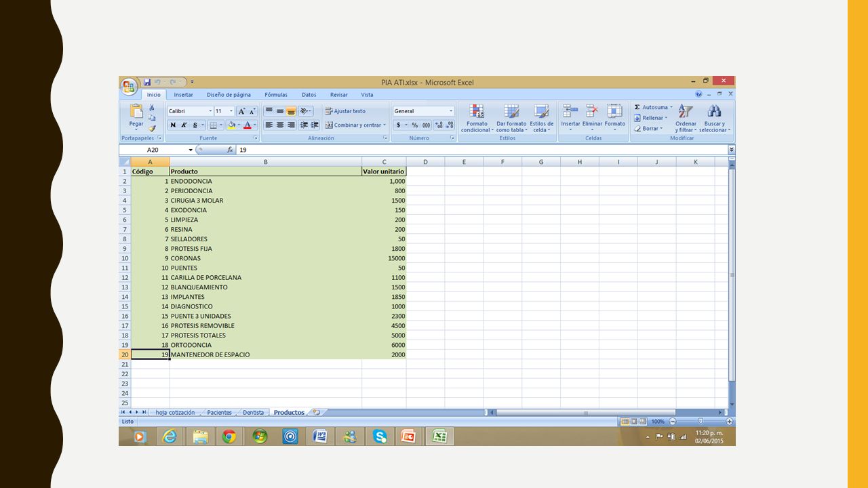Switch to Page Layout view in status bar
This screenshot has width=868, height=488.
tap(633, 422)
